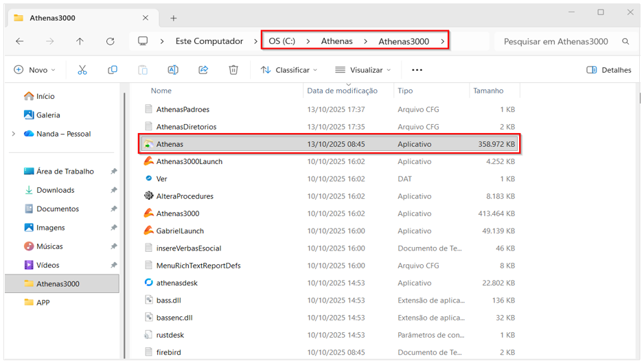Image resolution: width=644 pixels, height=363 pixels.
Task: Click the Rename icon in toolbar
Action: coord(173,70)
